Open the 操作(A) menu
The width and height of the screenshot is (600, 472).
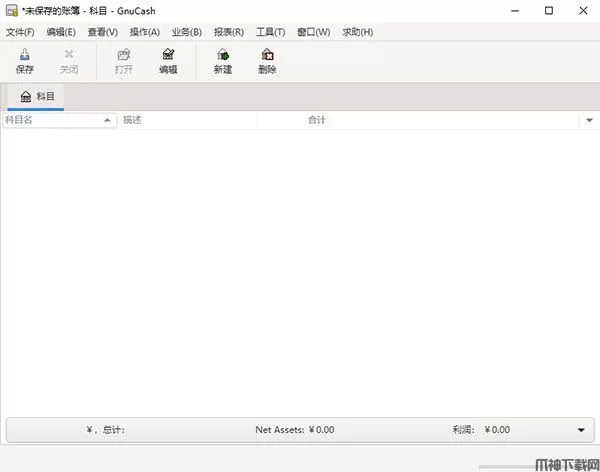tap(145, 32)
